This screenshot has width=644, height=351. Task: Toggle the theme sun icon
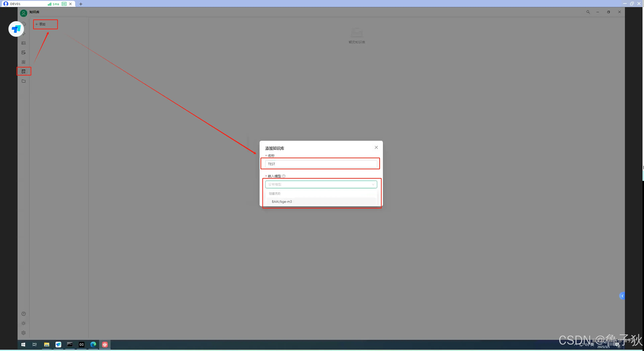click(x=23, y=323)
